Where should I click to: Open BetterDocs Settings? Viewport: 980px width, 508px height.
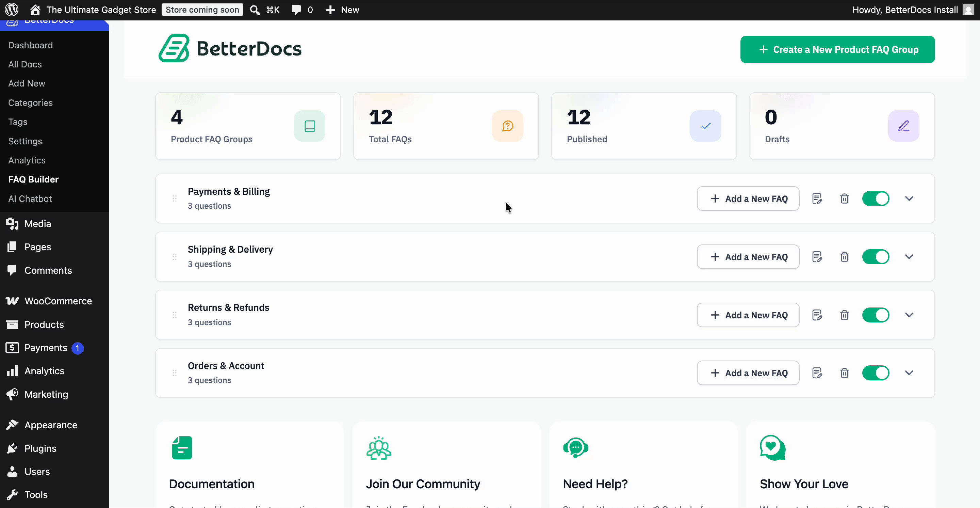(x=25, y=141)
